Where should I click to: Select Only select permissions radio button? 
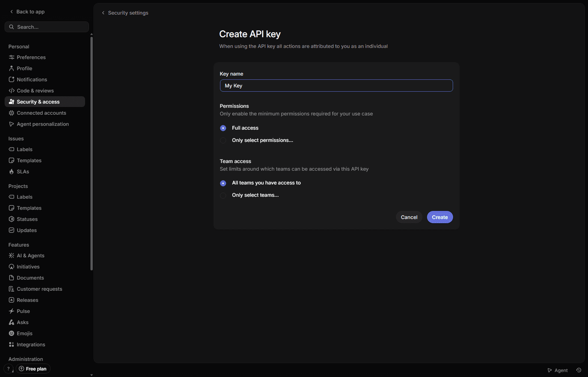[223, 140]
